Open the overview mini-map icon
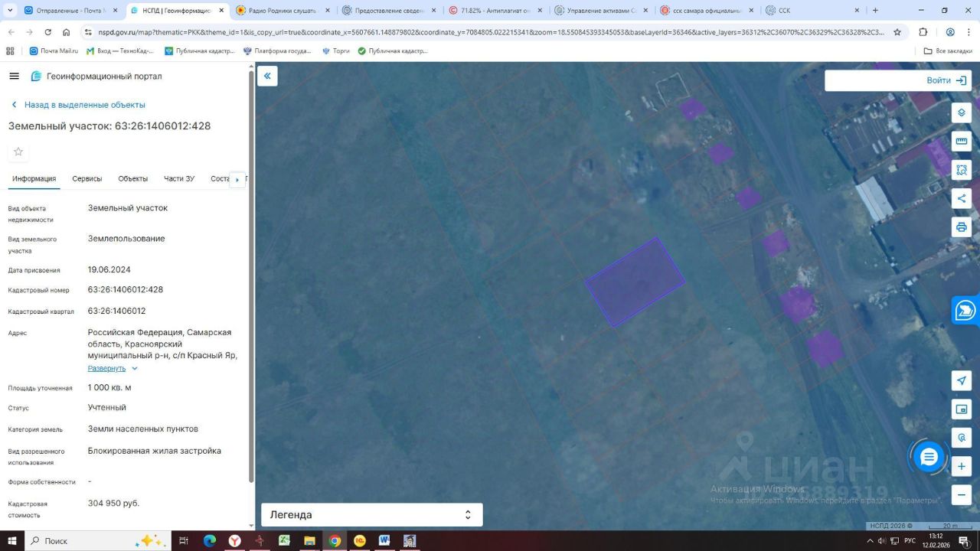Image resolution: width=980 pixels, height=551 pixels. (x=962, y=409)
